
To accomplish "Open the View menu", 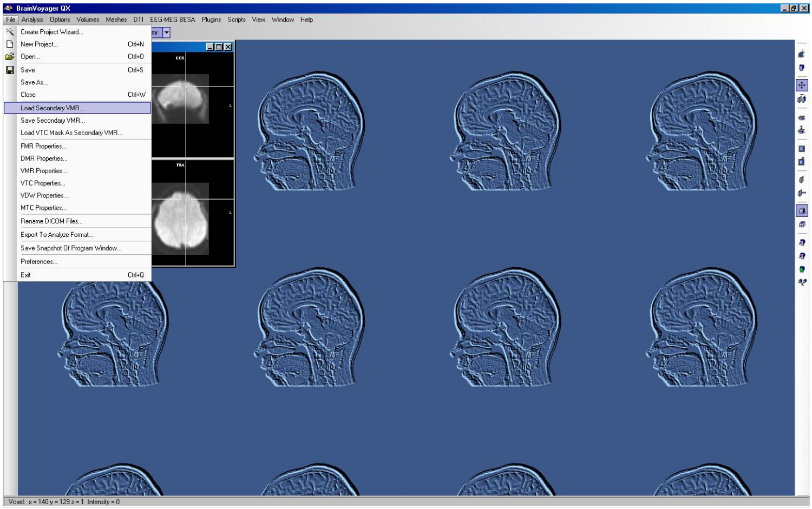I will [259, 19].
